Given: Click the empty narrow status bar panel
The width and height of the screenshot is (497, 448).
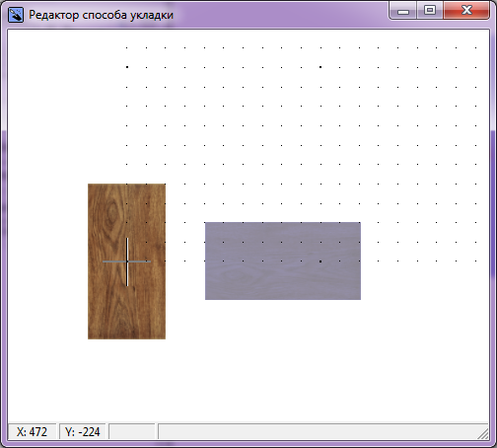Looking at the screenshot, I should click(x=132, y=431).
